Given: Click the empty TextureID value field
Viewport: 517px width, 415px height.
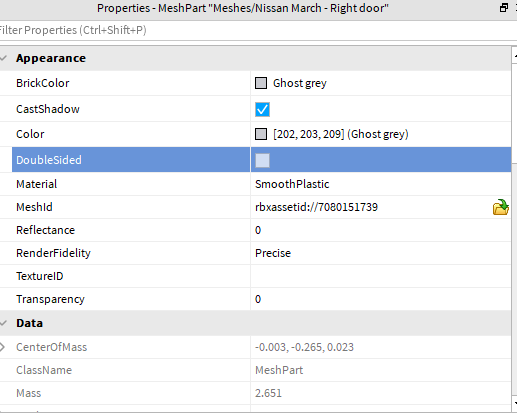Looking at the screenshot, I should (x=381, y=276).
